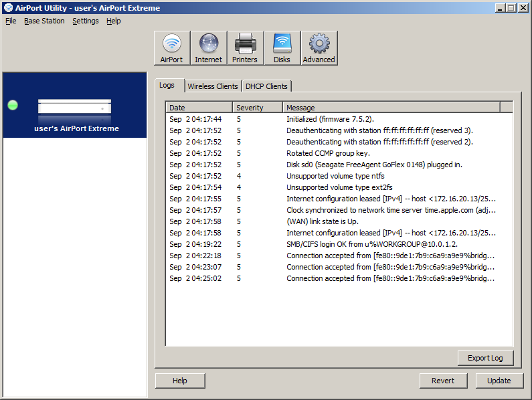Select "Unsupported volume type ntfs" log row

coord(339,176)
